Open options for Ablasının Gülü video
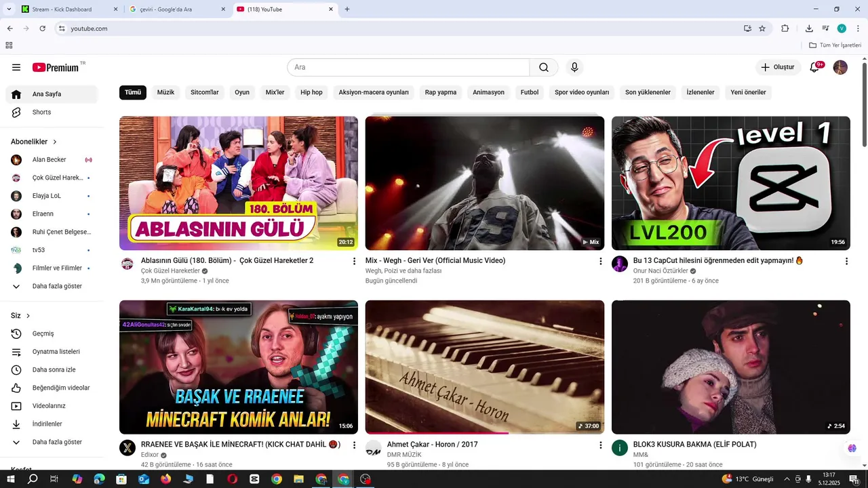Screen dimensions: 868x488 point(354,261)
